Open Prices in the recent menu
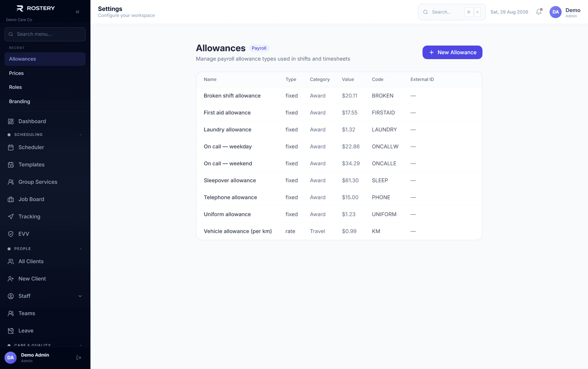The image size is (588, 369). 45,73
